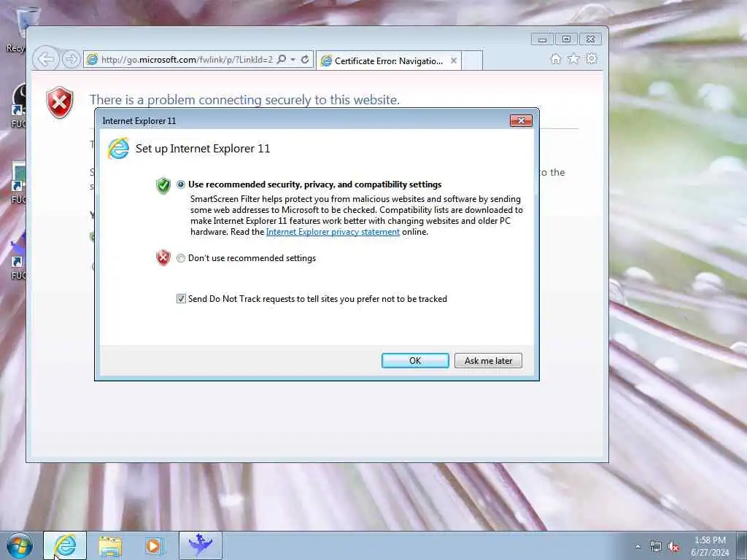Click the browser Forward arrow button
The height and width of the screenshot is (560, 747).
pyautogui.click(x=71, y=60)
